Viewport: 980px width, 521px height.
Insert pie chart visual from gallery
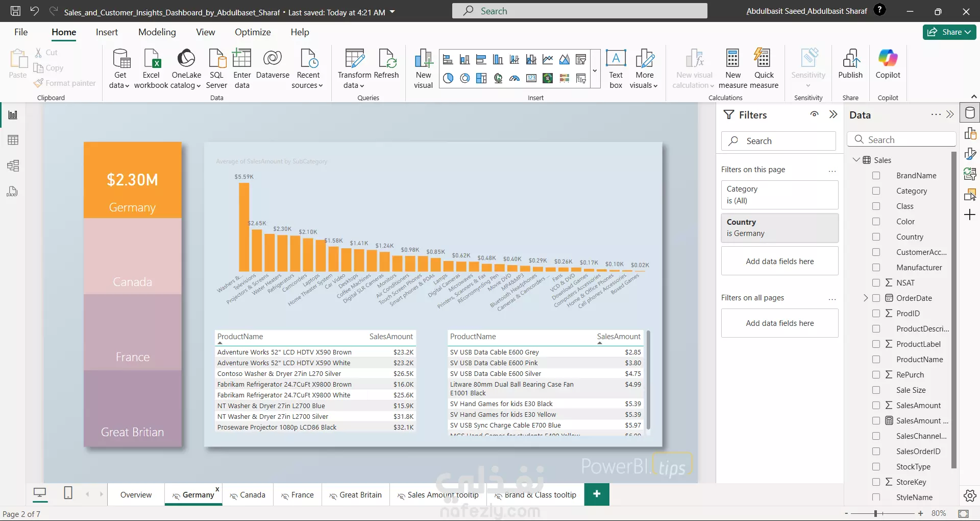click(448, 78)
